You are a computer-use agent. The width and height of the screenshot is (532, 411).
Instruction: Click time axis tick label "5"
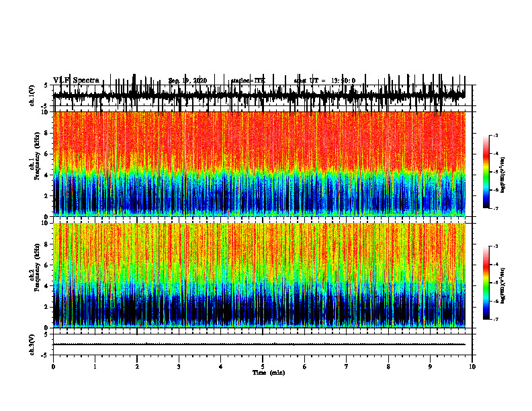[x=263, y=367]
